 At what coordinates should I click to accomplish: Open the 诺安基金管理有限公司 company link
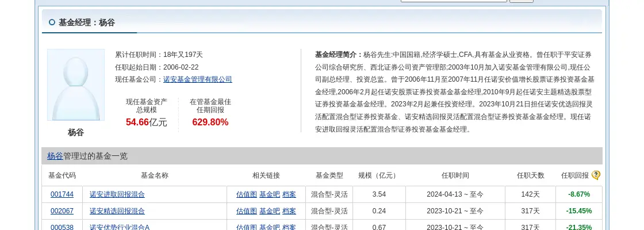pyautogui.click(x=198, y=80)
